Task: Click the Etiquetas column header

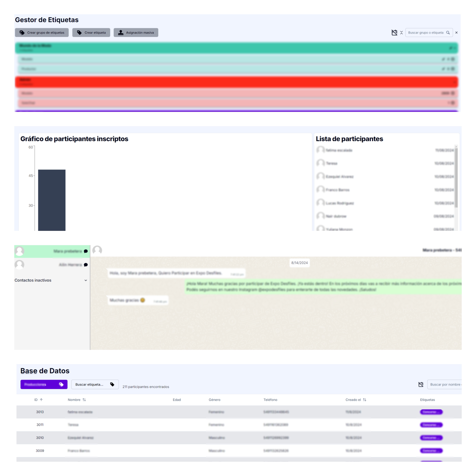Action: pyautogui.click(x=427, y=400)
